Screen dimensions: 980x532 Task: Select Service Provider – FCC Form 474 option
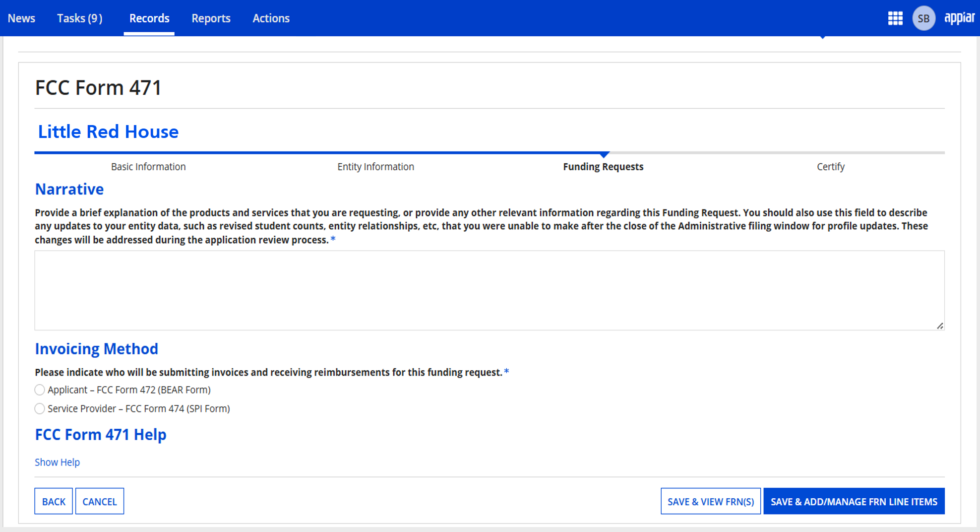click(x=40, y=409)
